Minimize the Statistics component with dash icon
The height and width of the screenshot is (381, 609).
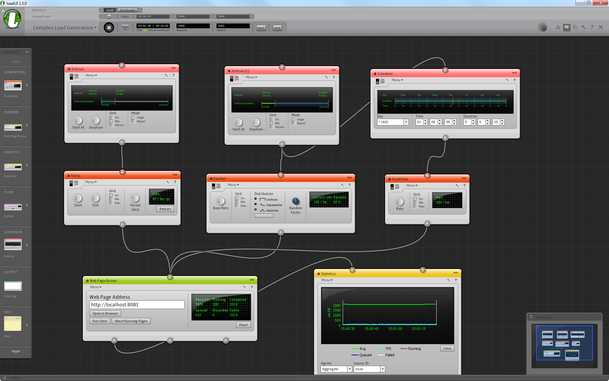click(x=456, y=273)
